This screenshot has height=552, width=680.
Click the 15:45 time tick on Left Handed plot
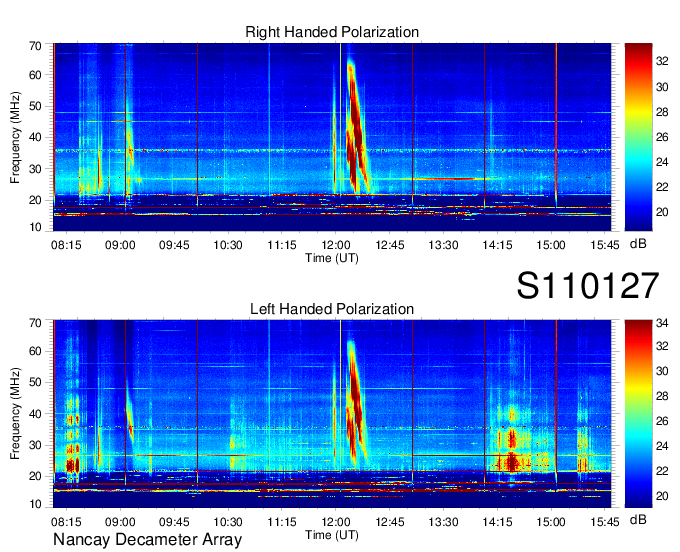pos(605,522)
